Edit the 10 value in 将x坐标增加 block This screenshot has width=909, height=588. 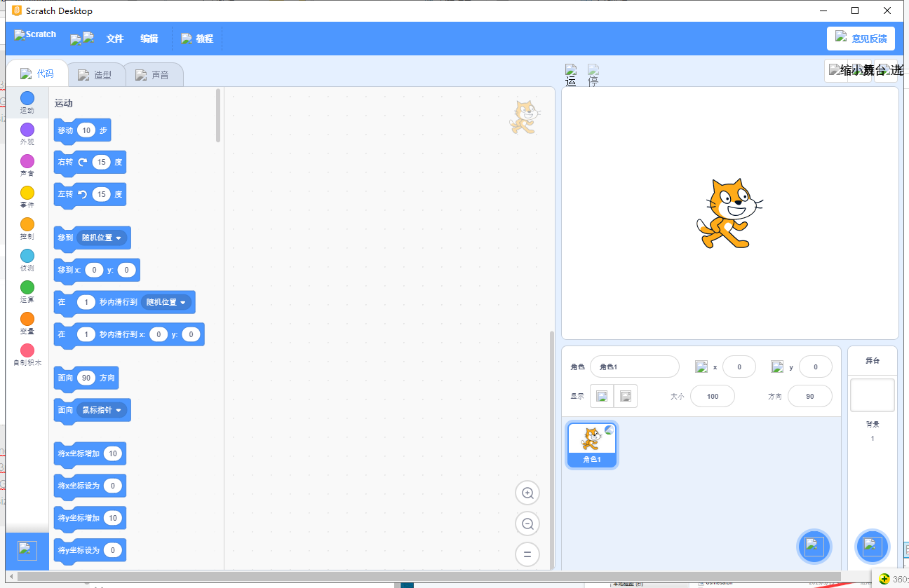tap(113, 453)
